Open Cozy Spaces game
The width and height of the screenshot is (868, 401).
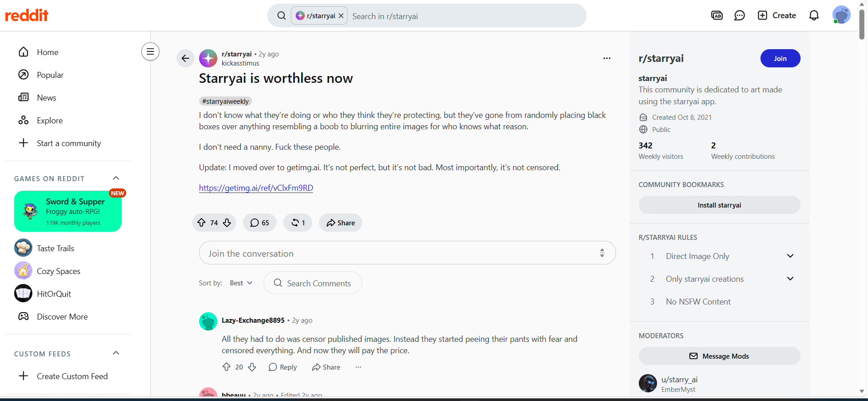(68, 271)
